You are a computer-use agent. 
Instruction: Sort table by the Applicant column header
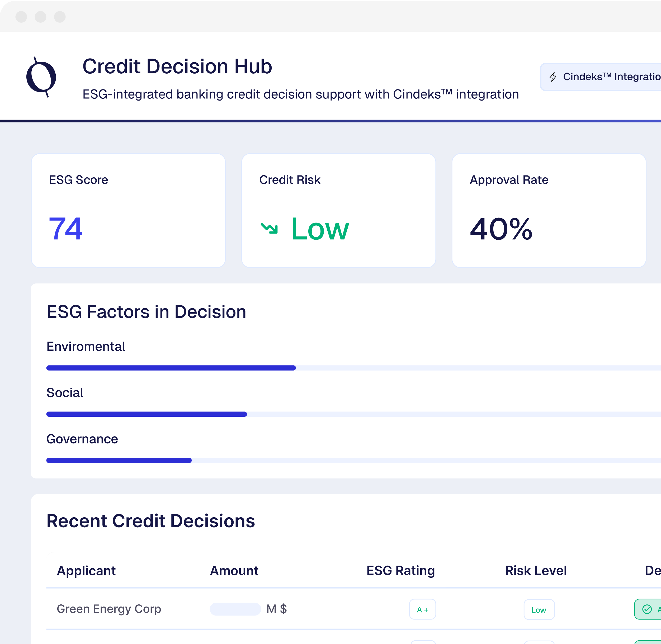click(86, 571)
